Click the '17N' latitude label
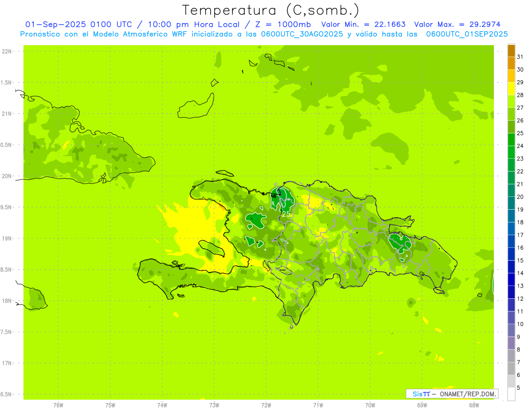Viewport: 532px width, 411px height. tap(7, 363)
